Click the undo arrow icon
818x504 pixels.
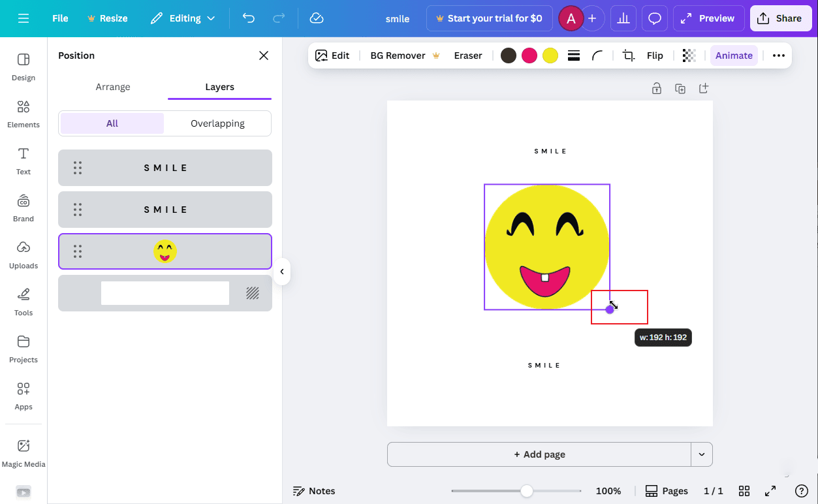[248, 18]
